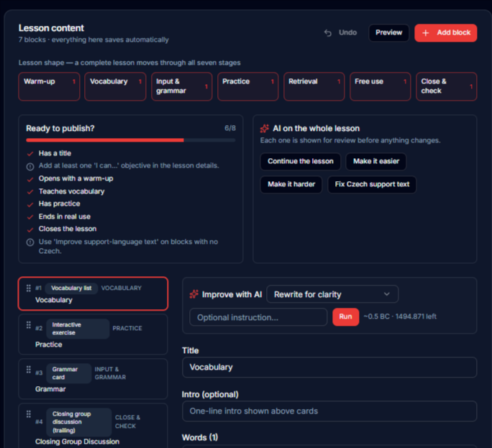Click the Lesson content heading
The width and height of the screenshot is (492, 448).
tap(51, 28)
